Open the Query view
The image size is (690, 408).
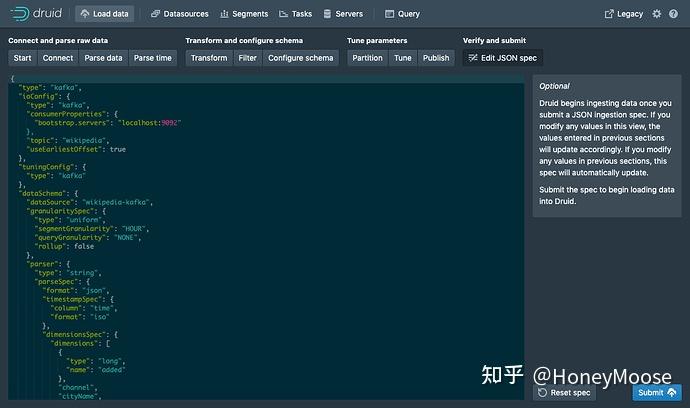click(402, 14)
